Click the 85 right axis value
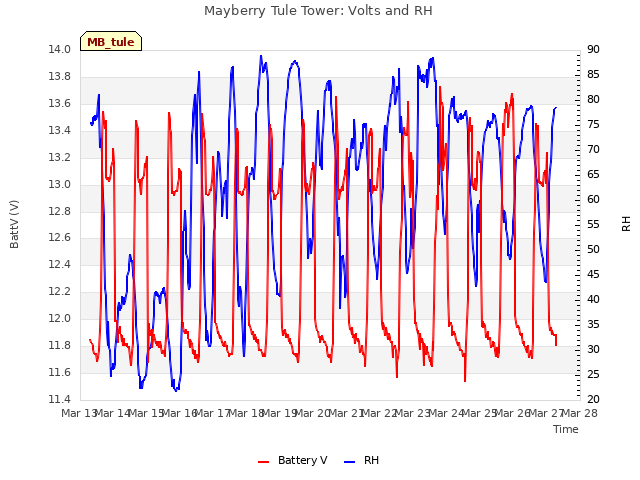This screenshot has height=480, width=640. click(593, 74)
